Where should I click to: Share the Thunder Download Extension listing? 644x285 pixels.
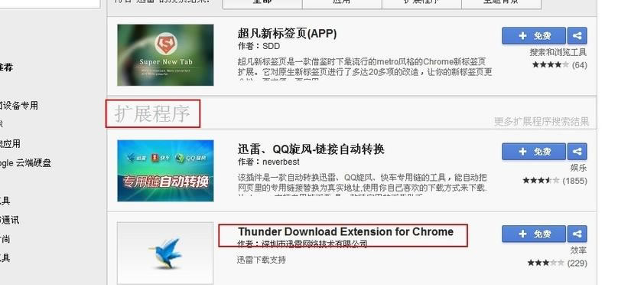tap(577, 234)
